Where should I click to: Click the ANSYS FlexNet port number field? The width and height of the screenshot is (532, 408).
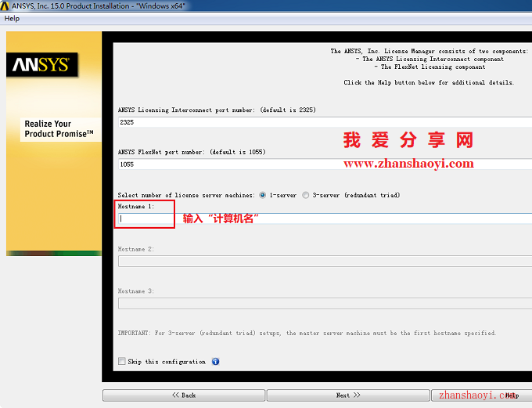pos(325,164)
